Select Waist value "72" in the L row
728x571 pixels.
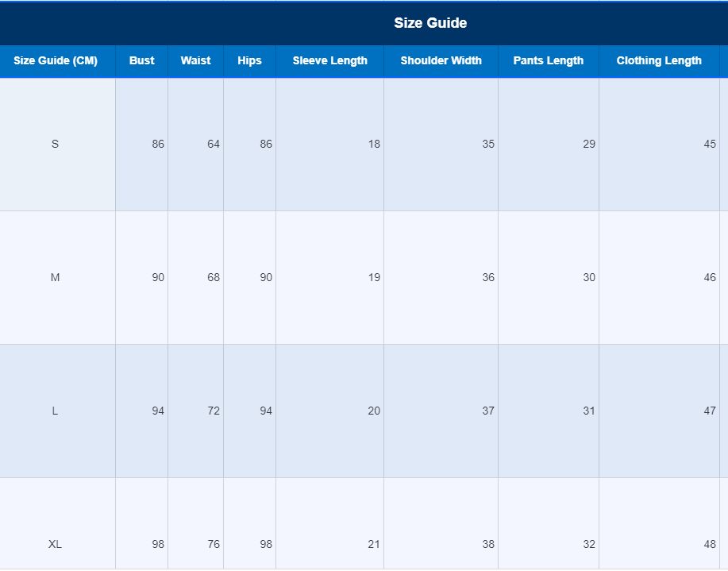[213, 411]
